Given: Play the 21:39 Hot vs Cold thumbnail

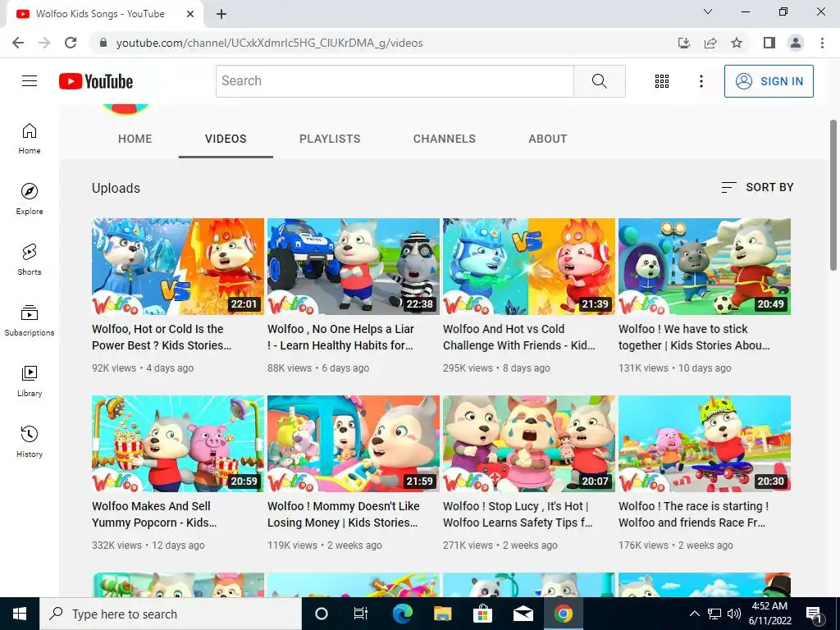Looking at the screenshot, I should coord(529,267).
